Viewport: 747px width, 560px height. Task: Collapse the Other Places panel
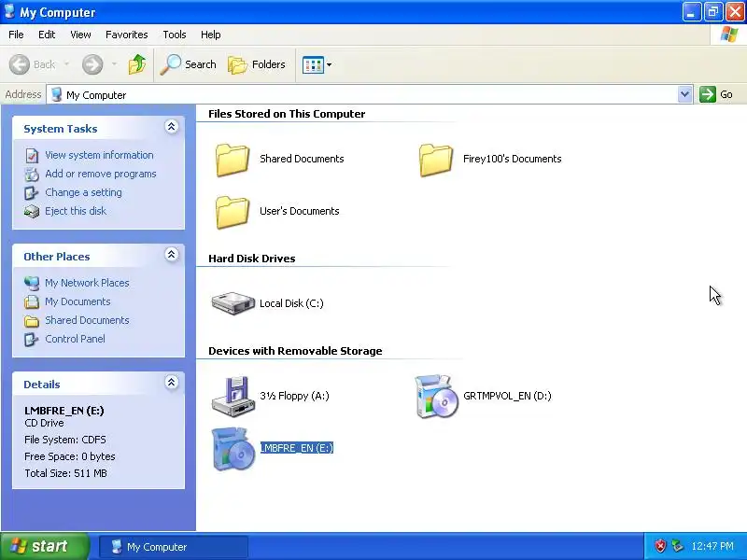[x=172, y=254]
